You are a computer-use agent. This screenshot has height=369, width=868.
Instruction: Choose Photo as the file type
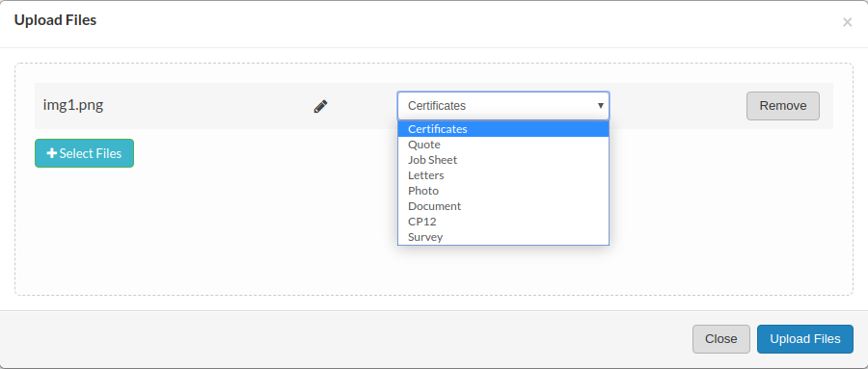(x=503, y=191)
